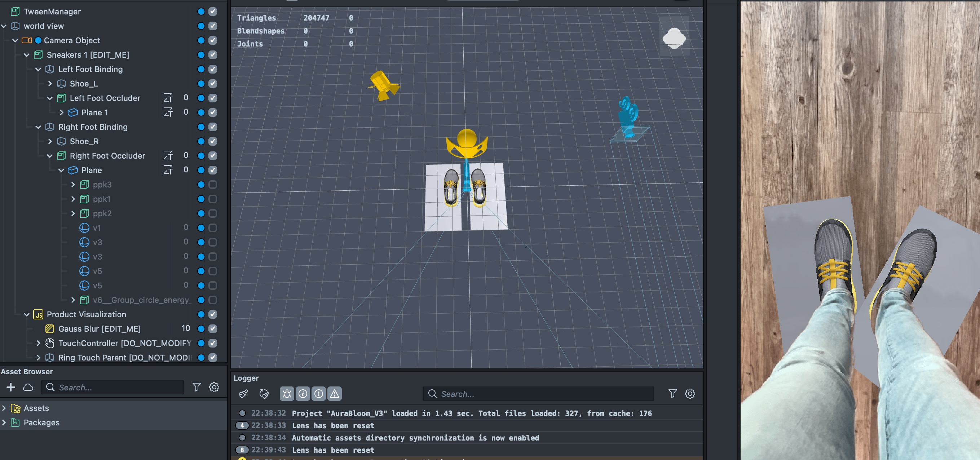Screen dimensions: 980x460
Task: Clear the Logger with the broom icon
Action: 243,393
